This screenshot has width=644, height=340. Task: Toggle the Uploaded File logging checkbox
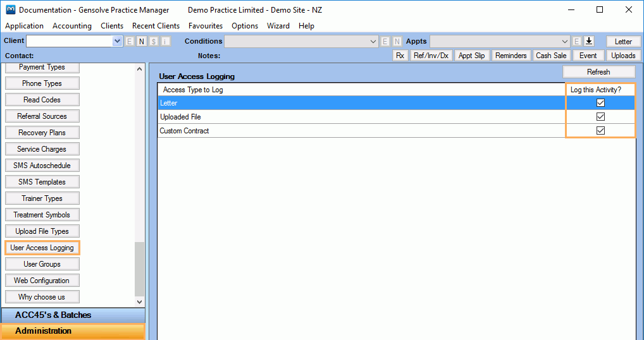(600, 117)
